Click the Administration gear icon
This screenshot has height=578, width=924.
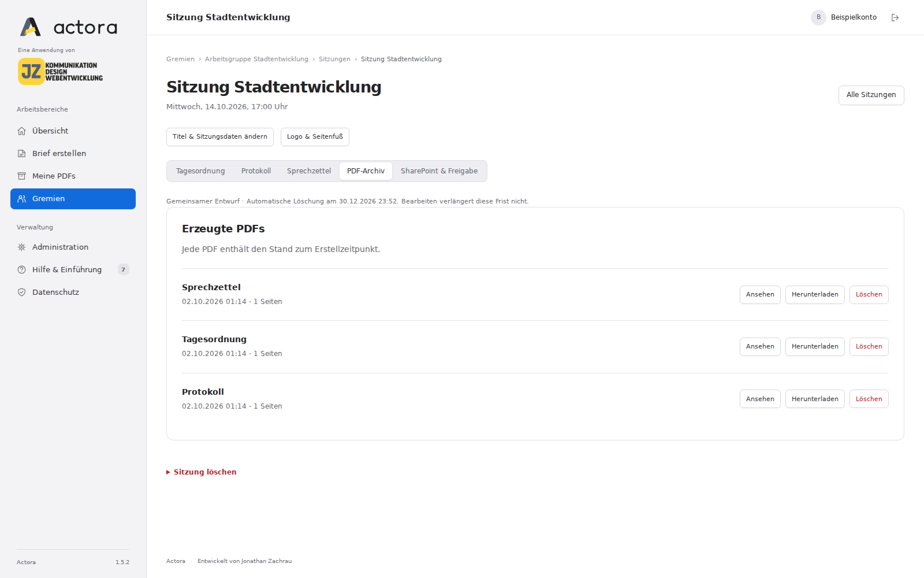point(21,247)
